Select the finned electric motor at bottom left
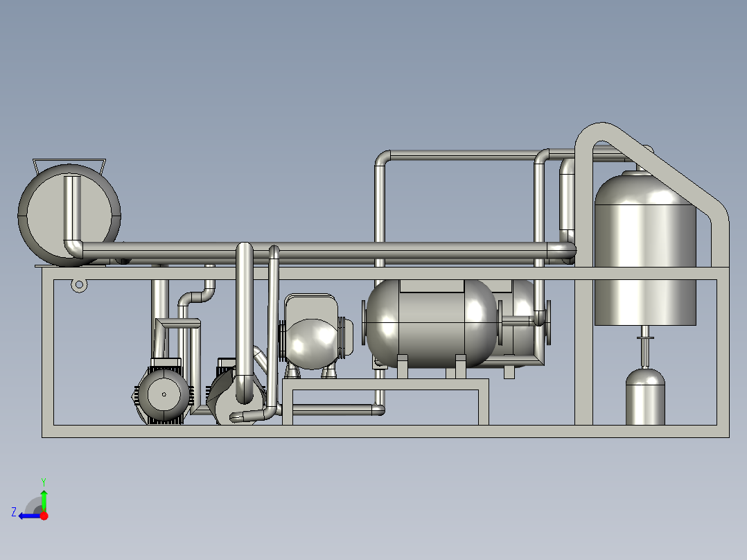747x560 pixels. pyautogui.click(x=164, y=394)
